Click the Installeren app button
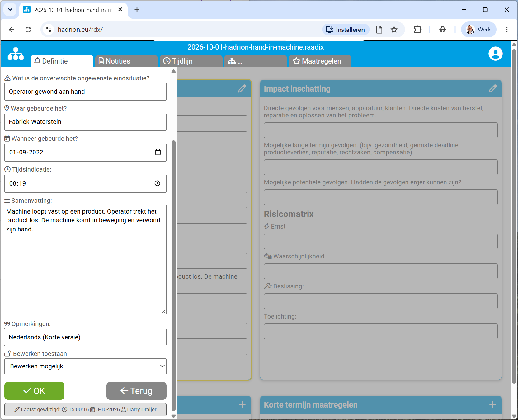The image size is (518, 420). pyautogui.click(x=346, y=30)
